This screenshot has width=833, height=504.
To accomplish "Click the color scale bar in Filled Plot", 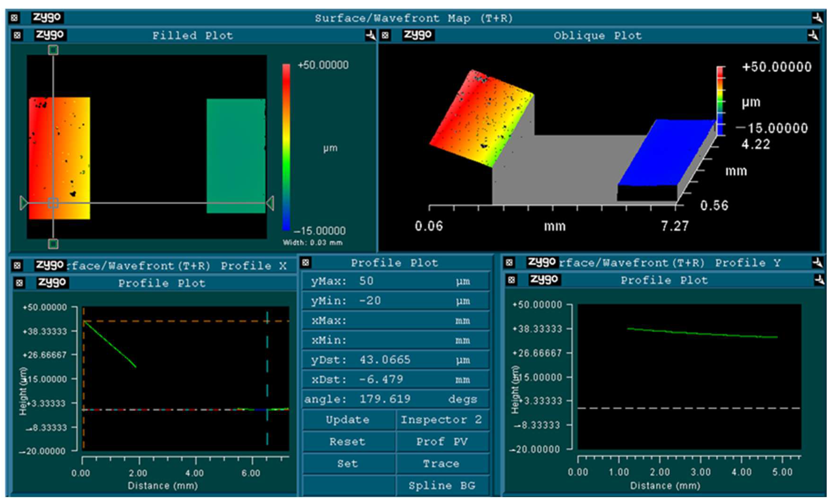I will (286, 147).
